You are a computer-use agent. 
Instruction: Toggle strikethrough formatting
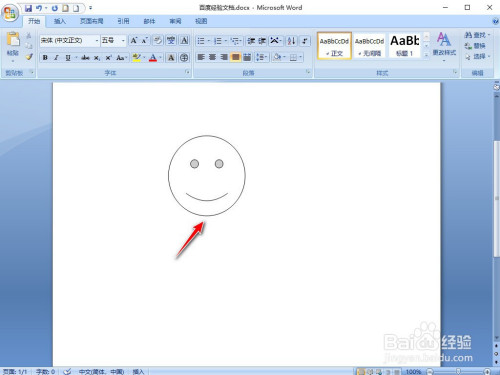pos(85,58)
